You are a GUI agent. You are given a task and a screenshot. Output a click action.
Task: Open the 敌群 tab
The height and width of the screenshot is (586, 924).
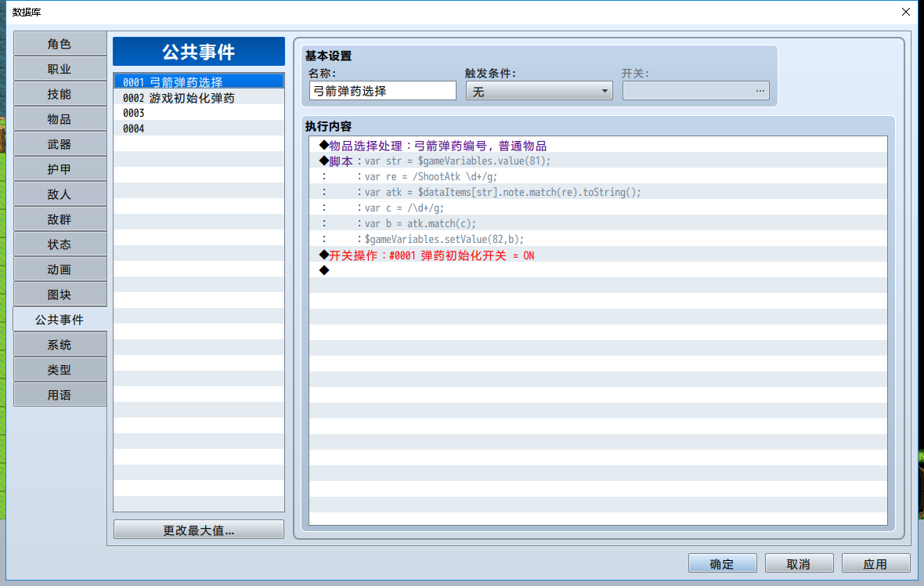60,219
